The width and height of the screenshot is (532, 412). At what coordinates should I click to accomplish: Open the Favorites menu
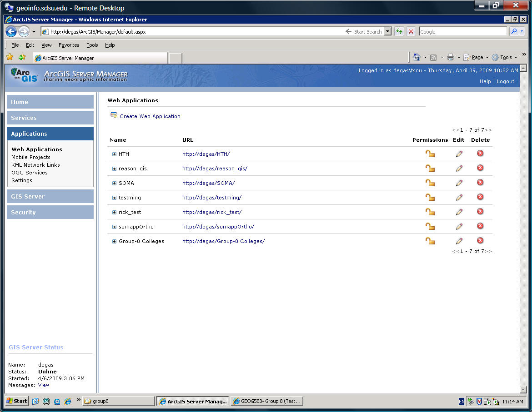(x=69, y=45)
